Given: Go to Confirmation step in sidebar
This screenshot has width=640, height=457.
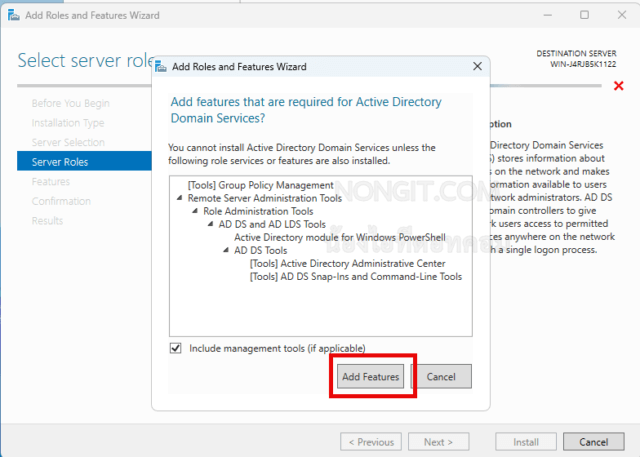Looking at the screenshot, I should coord(61,201).
